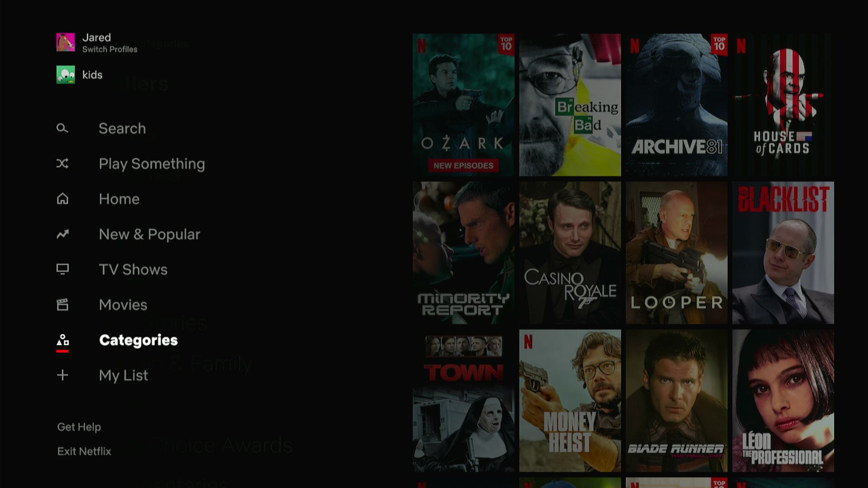
Task: Click the Home icon
Action: click(62, 198)
